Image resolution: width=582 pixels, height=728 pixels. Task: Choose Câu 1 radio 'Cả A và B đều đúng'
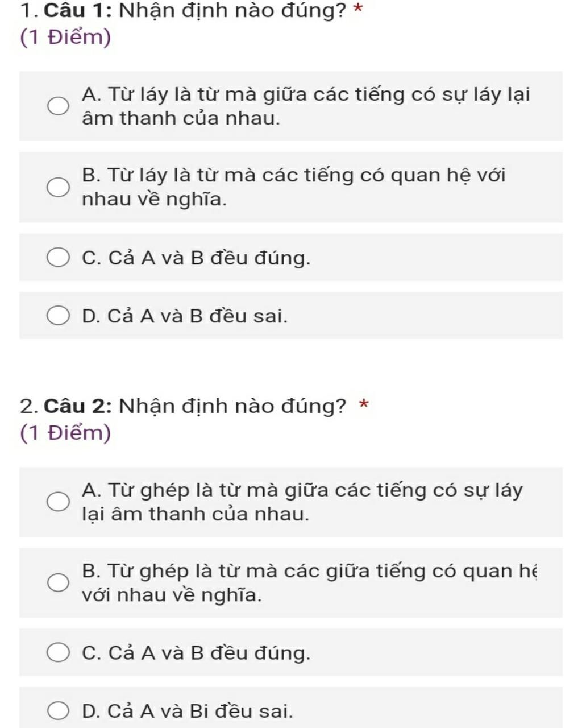pos(57,258)
